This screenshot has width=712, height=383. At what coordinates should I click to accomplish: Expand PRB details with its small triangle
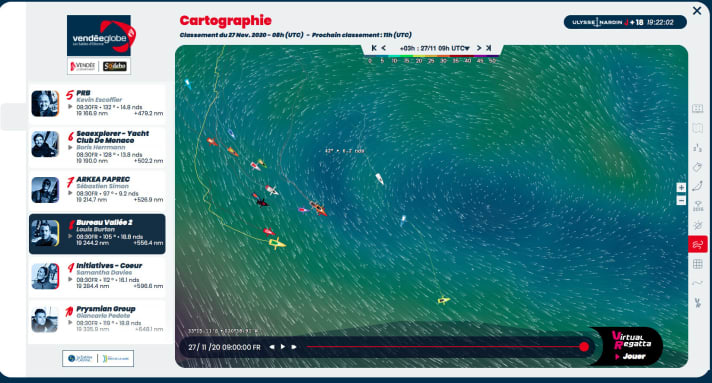(70, 107)
